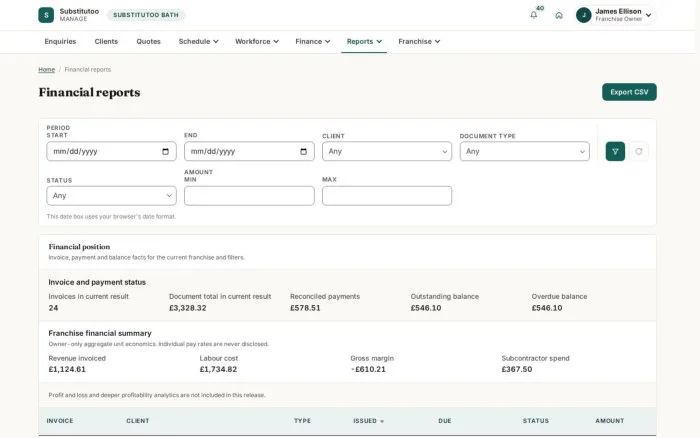Viewport: 700px width, 438px height.
Task: Select the Subcontractor spend £367.50 value
Action: (517, 369)
